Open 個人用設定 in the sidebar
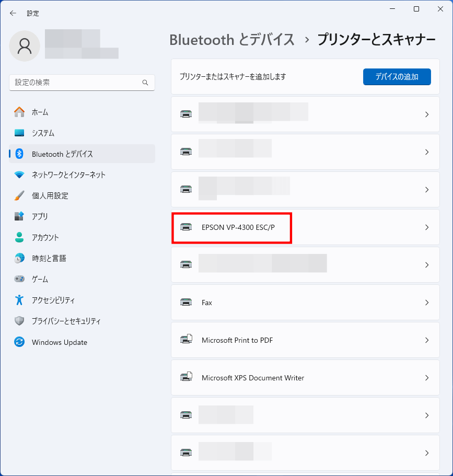The image size is (453, 476). click(50, 195)
